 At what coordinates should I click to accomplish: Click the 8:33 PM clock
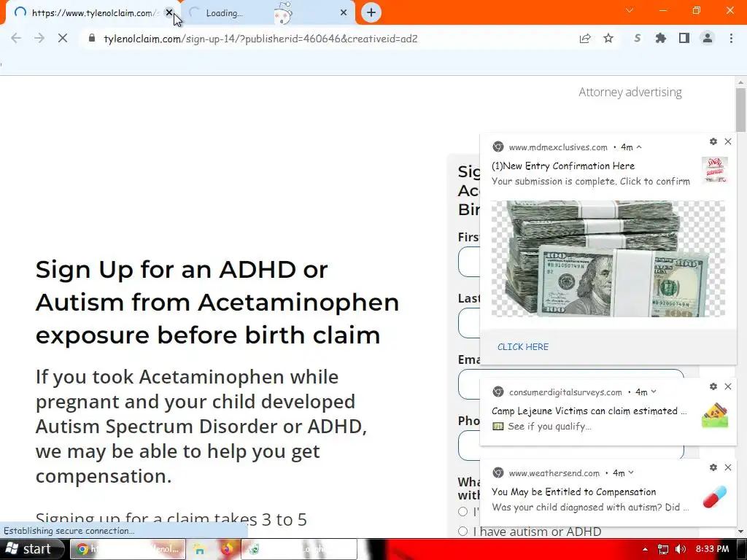(712, 549)
